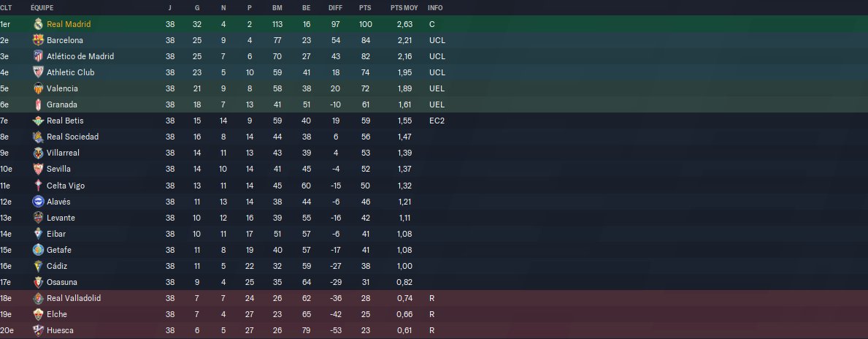The height and width of the screenshot is (339, 868).
Task: Sort standings by PTS MOY header
Action: point(404,8)
